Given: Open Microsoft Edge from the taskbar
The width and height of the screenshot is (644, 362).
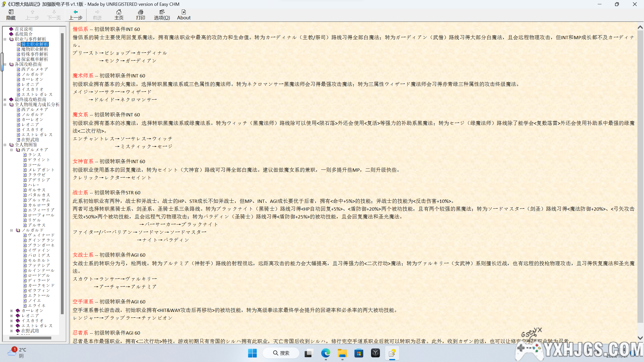Looking at the screenshot, I should point(326,353).
